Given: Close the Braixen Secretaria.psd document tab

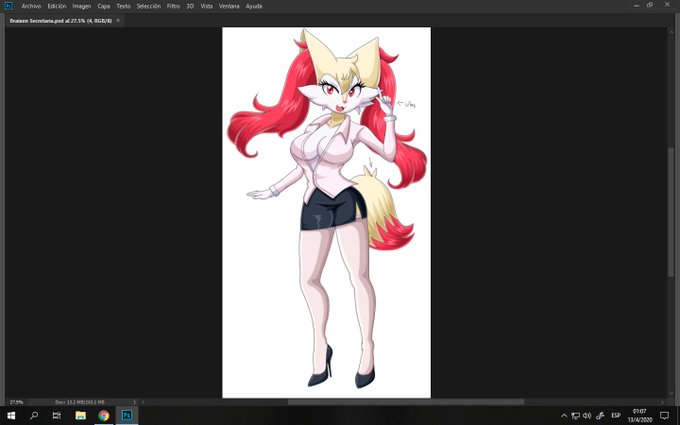Looking at the screenshot, I should point(118,20).
